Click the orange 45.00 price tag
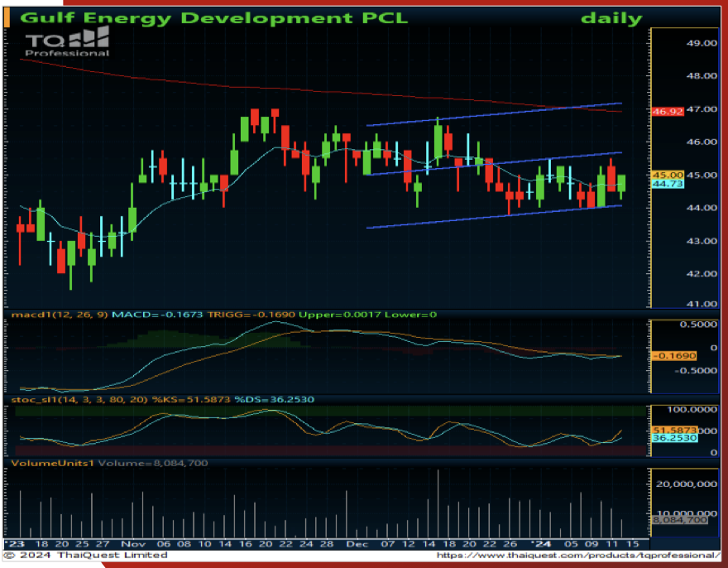728x568 pixels. [668, 175]
